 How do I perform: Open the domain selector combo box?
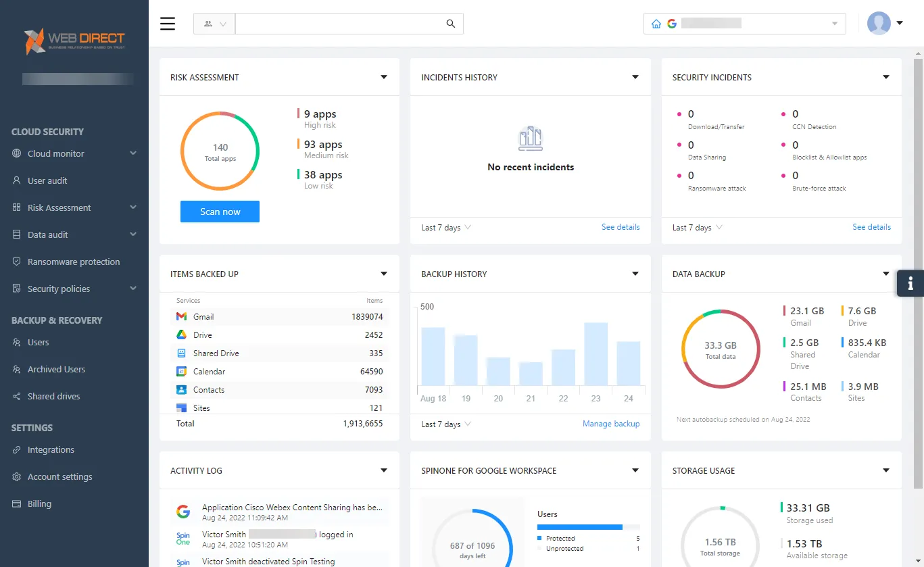745,24
